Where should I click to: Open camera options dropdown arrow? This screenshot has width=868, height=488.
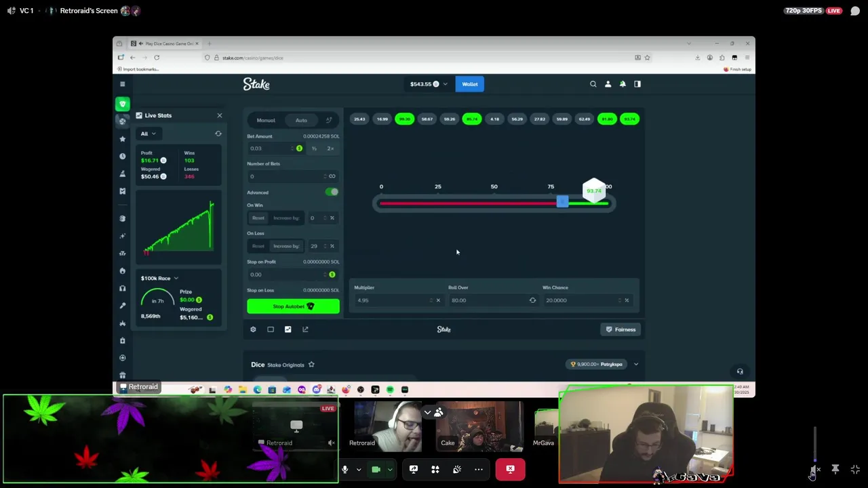tap(390, 469)
